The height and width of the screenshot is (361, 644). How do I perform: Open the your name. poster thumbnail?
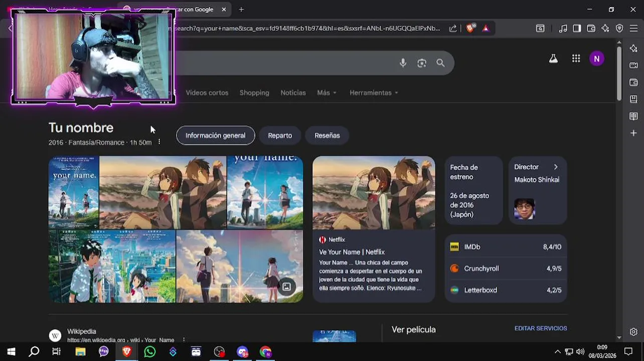[74, 192]
